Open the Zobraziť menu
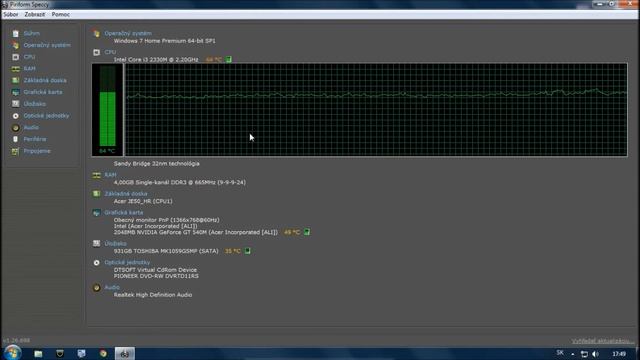The image size is (640, 360). coord(35,14)
